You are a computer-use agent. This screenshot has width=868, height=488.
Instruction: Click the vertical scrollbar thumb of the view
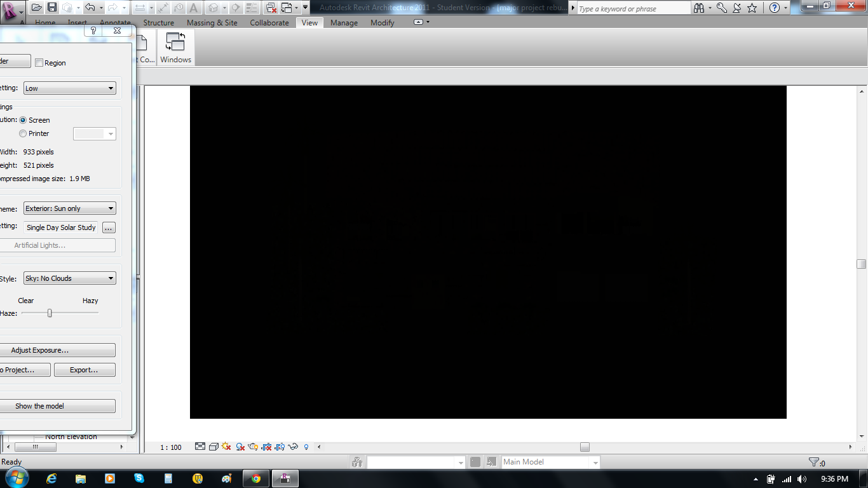[862, 264]
